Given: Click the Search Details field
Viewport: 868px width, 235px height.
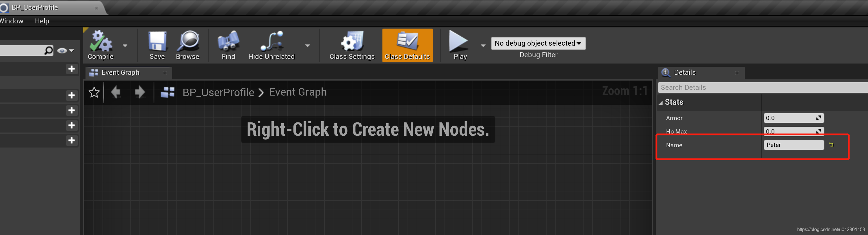Looking at the screenshot, I should [763, 87].
